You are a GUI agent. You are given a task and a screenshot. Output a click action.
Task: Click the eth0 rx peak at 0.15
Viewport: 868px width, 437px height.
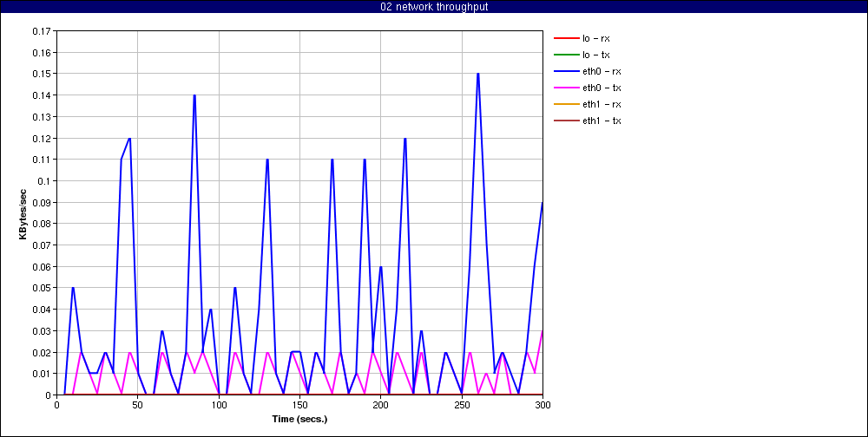[x=477, y=74]
